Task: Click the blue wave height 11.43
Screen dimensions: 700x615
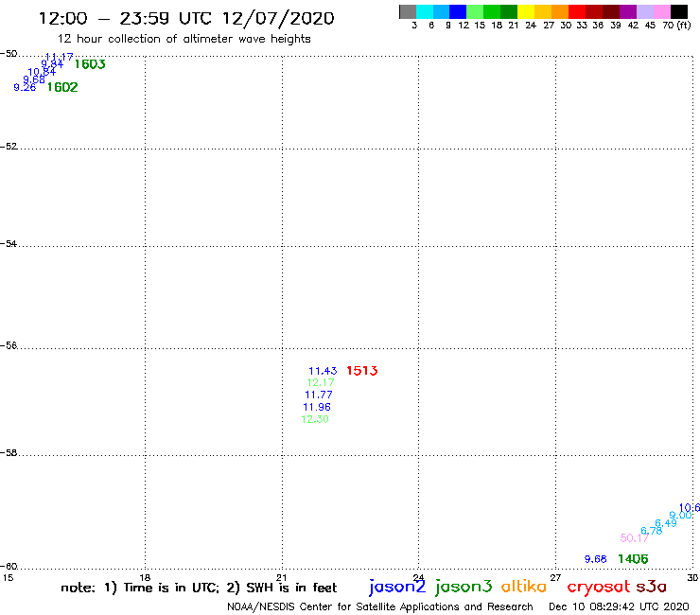Action: [x=323, y=371]
